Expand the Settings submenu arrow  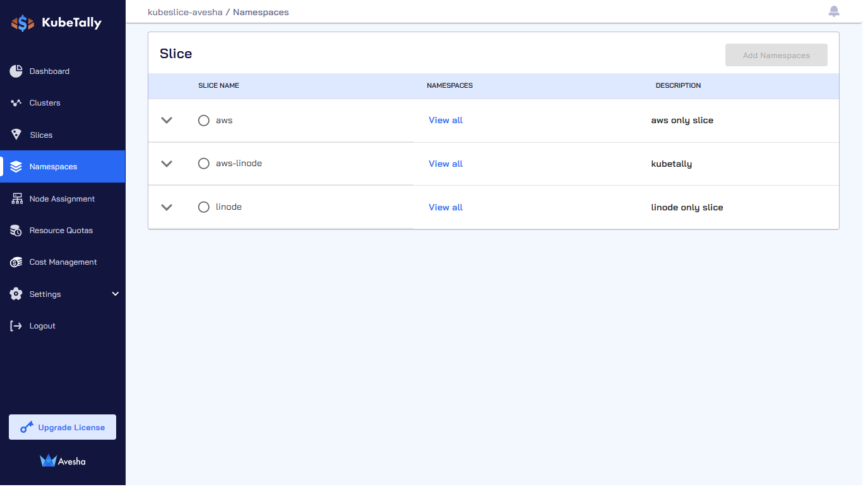click(x=115, y=294)
